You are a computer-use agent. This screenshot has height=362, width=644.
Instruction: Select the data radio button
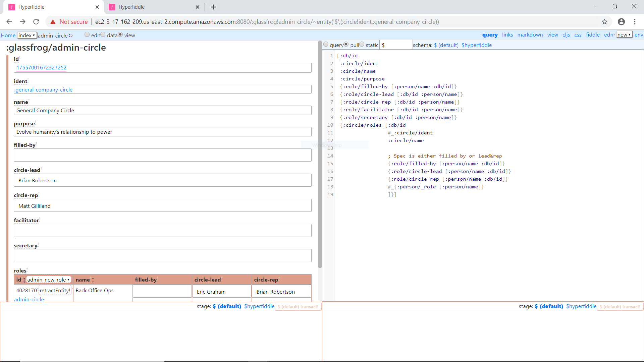103,35
